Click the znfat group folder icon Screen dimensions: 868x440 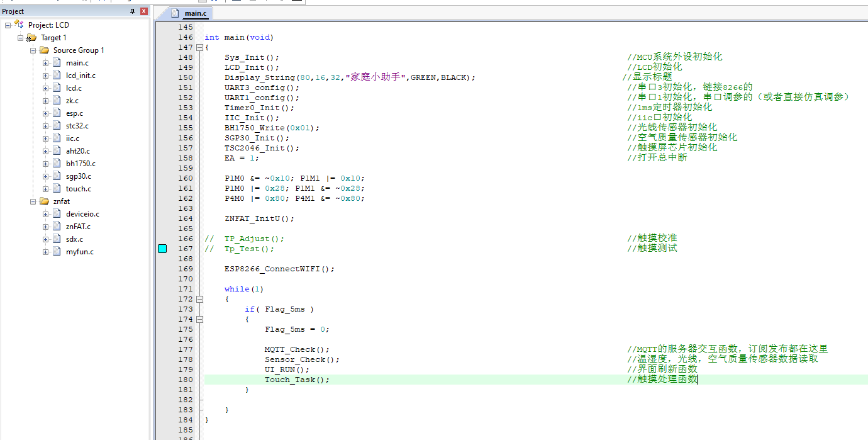44,201
